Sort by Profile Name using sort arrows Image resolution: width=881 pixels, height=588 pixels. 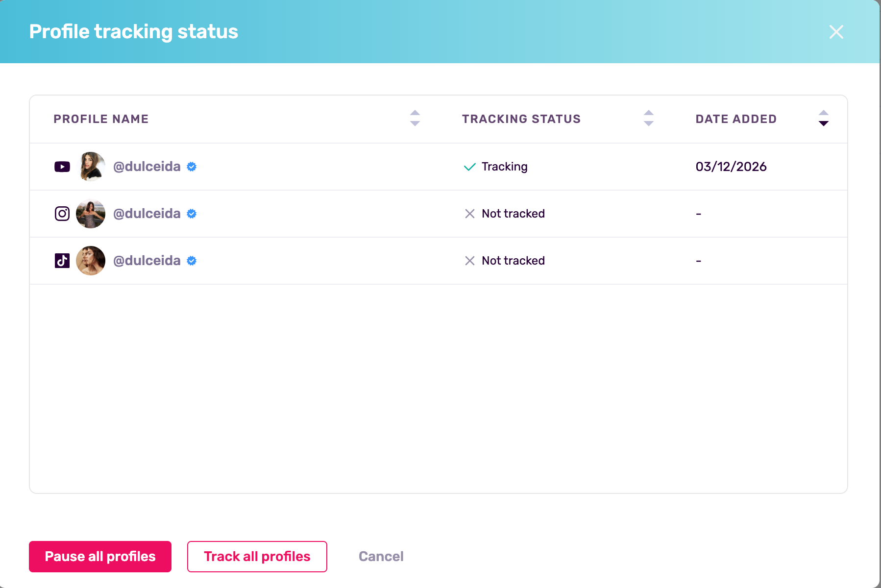coord(415,118)
